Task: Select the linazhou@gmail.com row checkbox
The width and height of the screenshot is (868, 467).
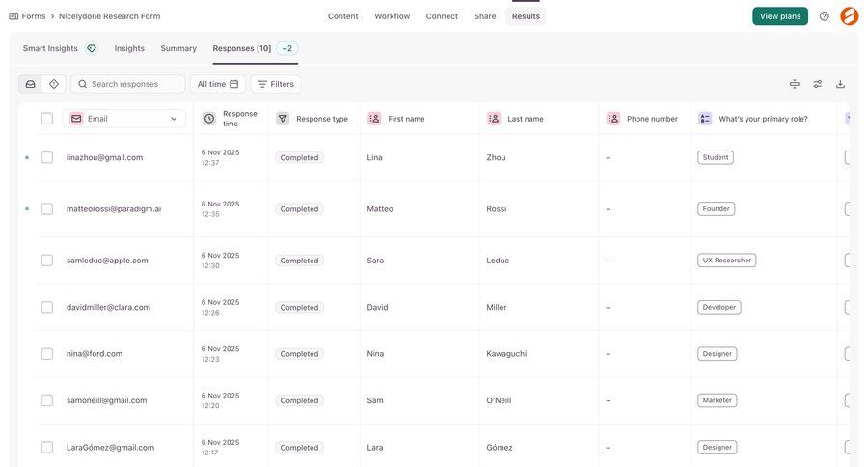Action: (x=47, y=158)
